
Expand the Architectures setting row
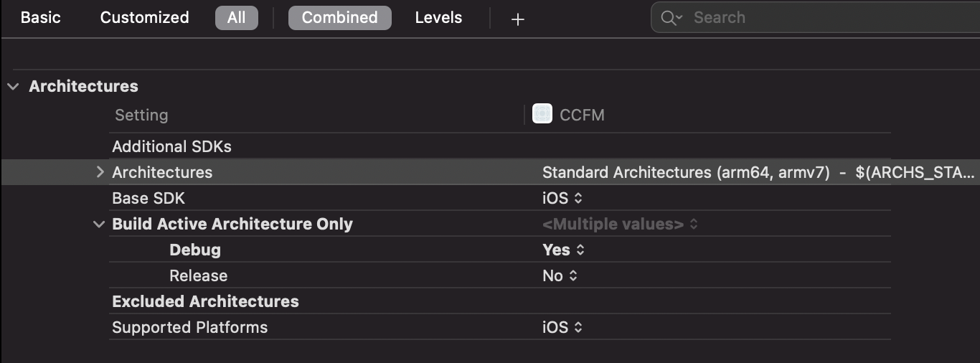[100, 172]
